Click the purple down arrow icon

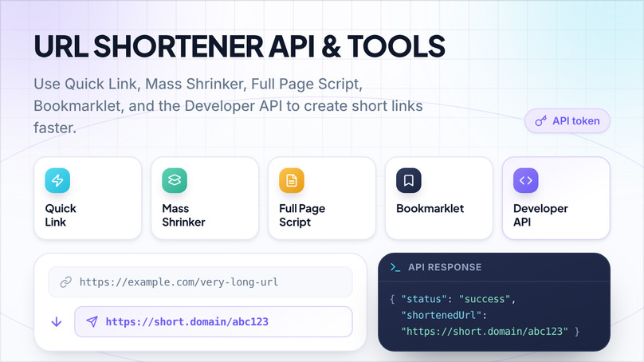pyautogui.click(x=57, y=321)
